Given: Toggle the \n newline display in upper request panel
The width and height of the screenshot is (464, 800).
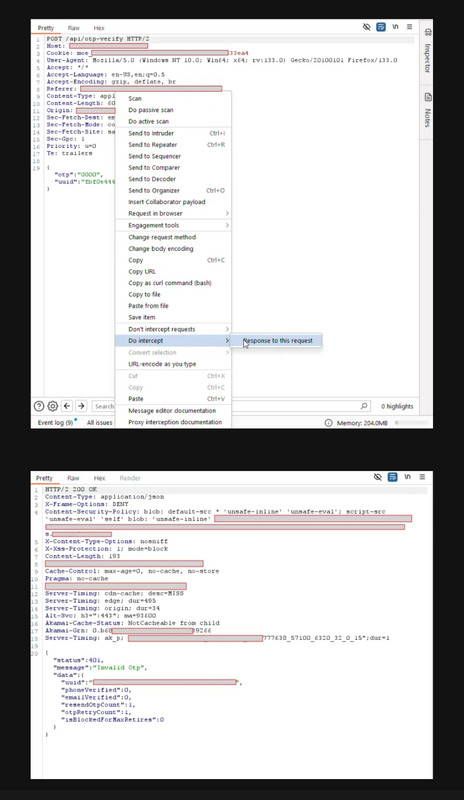Looking at the screenshot, I should point(395,27).
